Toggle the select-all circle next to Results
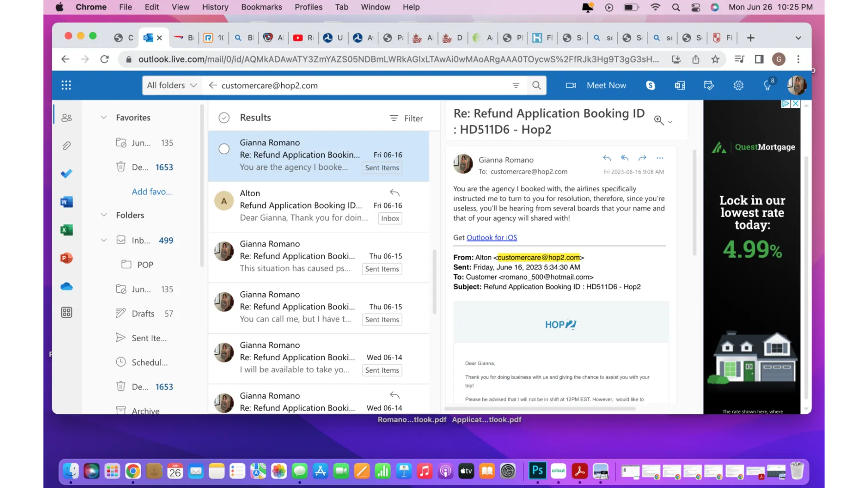This screenshot has height=488, width=868. pos(224,118)
